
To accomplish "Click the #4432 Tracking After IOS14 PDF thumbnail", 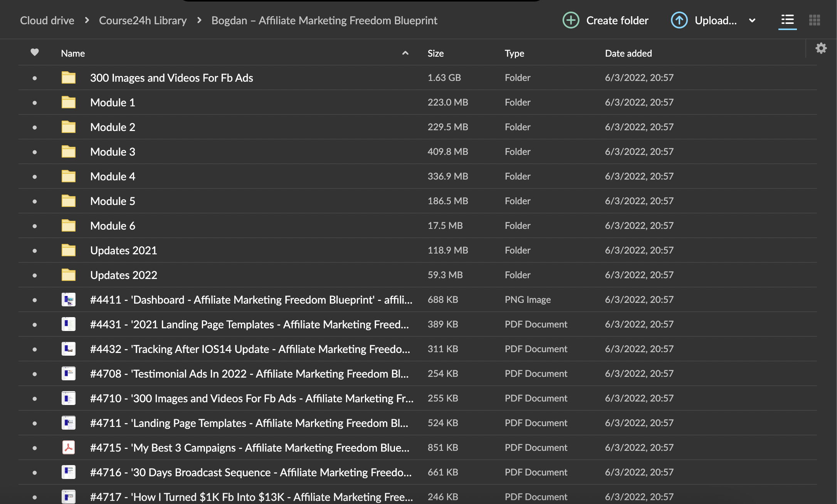I will [x=69, y=349].
